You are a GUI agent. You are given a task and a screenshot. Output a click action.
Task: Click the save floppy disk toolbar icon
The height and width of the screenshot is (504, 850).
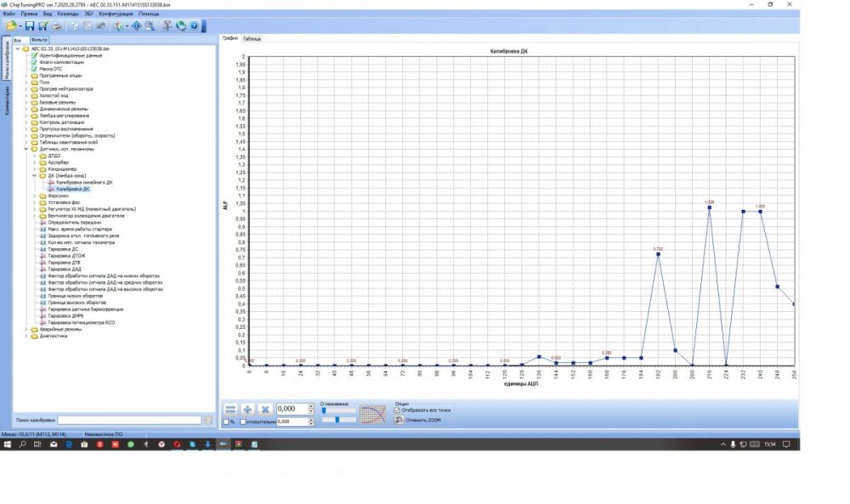(x=30, y=26)
